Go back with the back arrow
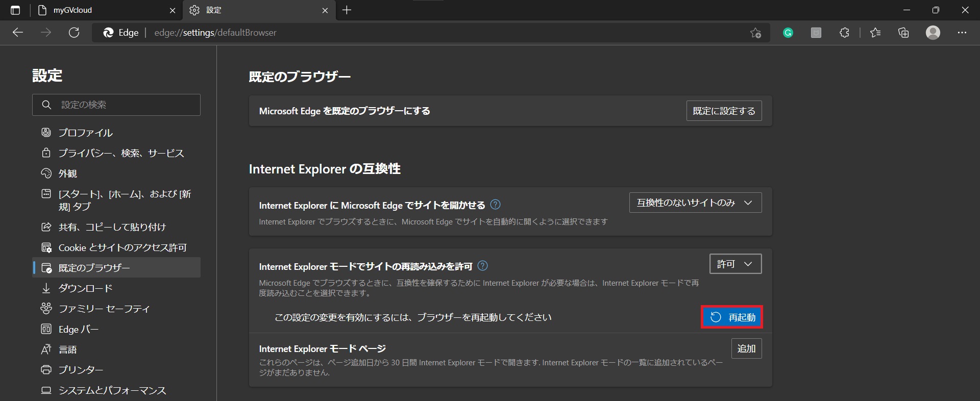This screenshot has width=980, height=401. point(18,33)
